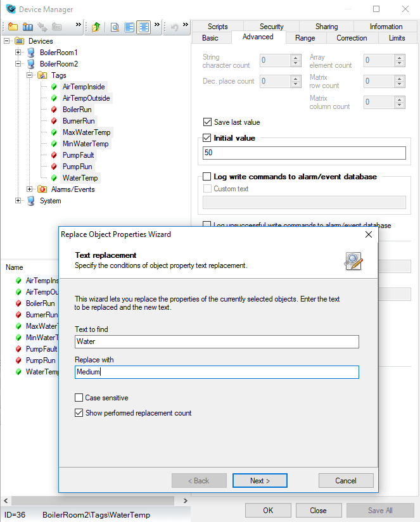420x522 pixels.
Task: Select the red PumpFault tag in the tree
Action: (79, 155)
